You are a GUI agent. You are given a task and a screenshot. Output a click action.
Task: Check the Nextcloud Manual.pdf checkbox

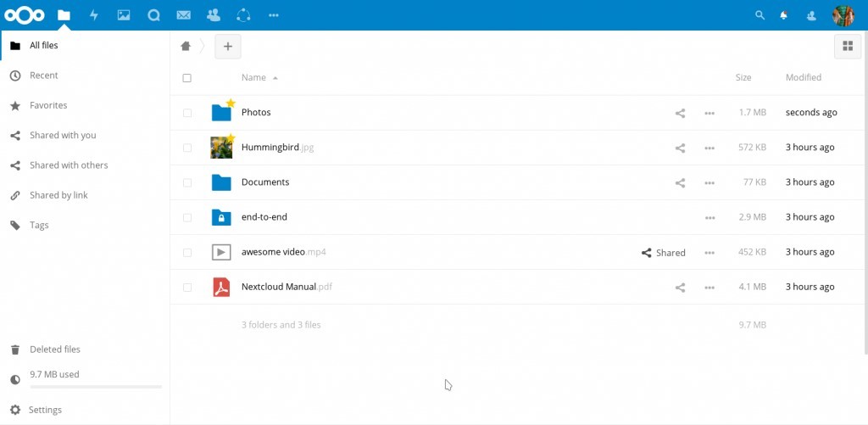pos(187,288)
